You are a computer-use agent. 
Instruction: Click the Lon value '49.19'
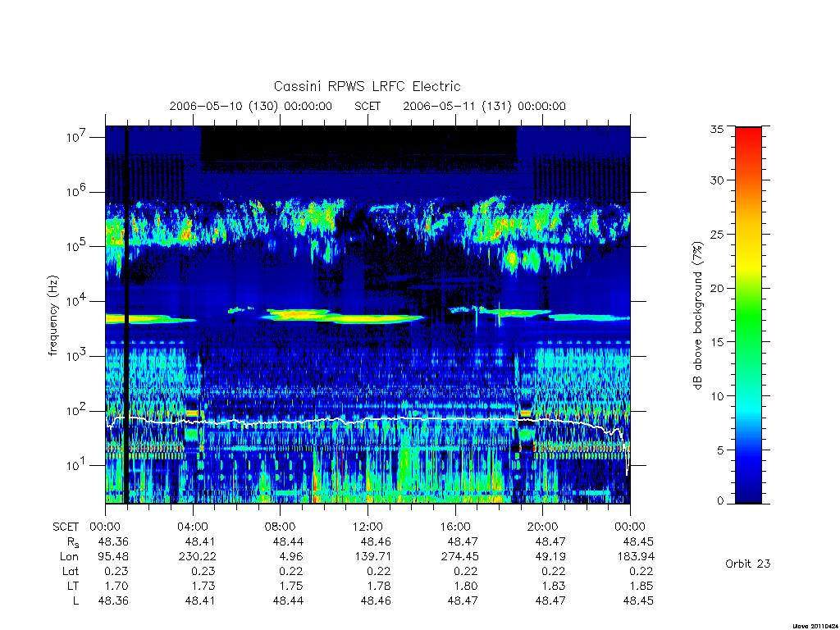(550, 557)
